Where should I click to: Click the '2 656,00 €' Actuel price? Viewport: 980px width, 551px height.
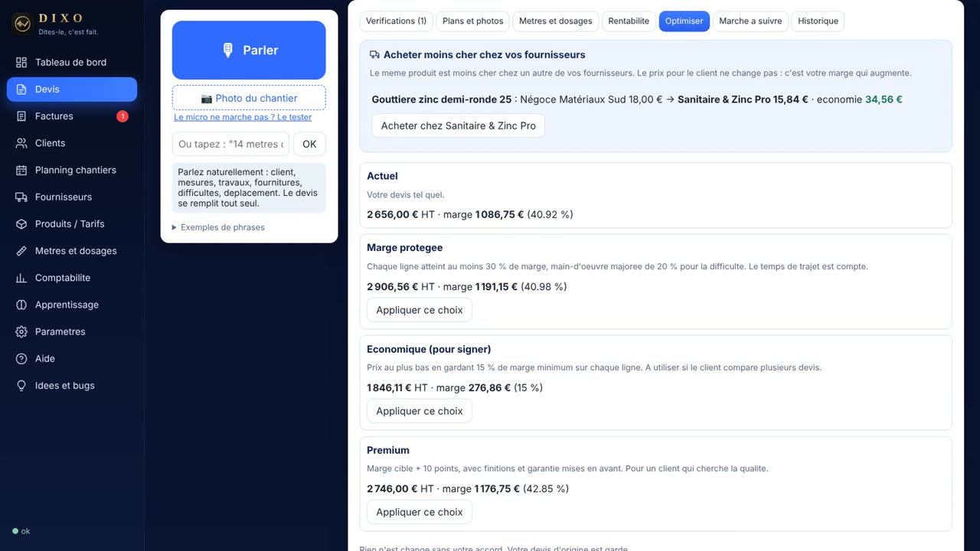click(x=393, y=214)
